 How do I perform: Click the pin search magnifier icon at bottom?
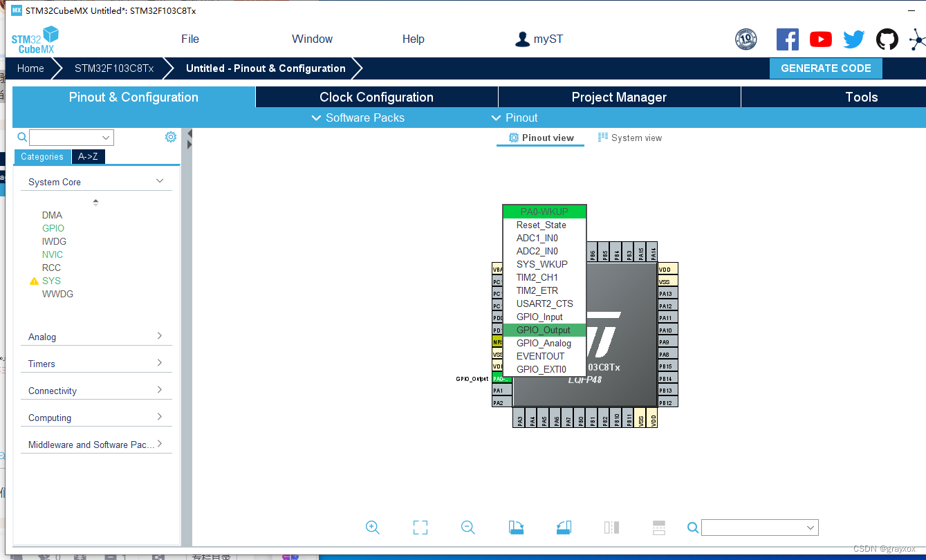click(693, 528)
